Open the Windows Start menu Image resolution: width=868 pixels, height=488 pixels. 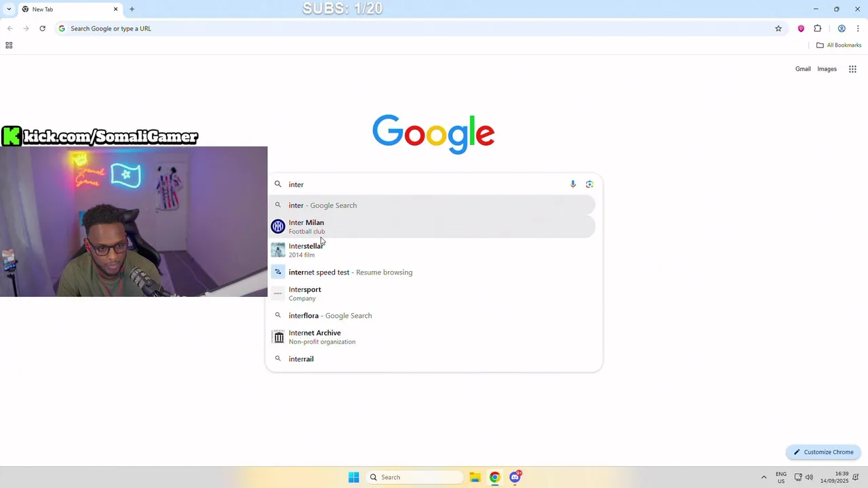coord(353,477)
